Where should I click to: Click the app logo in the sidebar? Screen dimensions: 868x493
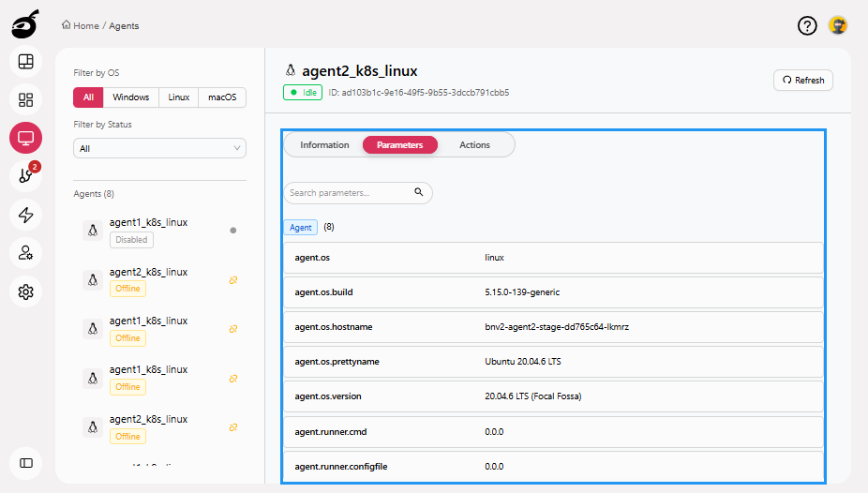pyautogui.click(x=25, y=24)
